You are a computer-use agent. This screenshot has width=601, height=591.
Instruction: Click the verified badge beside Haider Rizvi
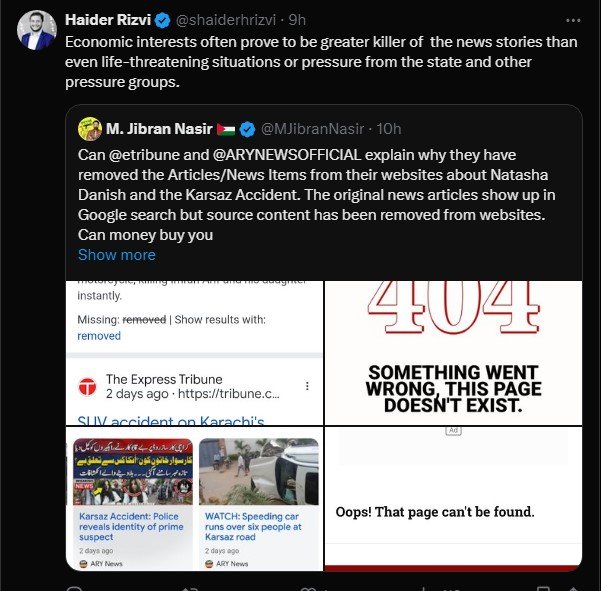161,19
